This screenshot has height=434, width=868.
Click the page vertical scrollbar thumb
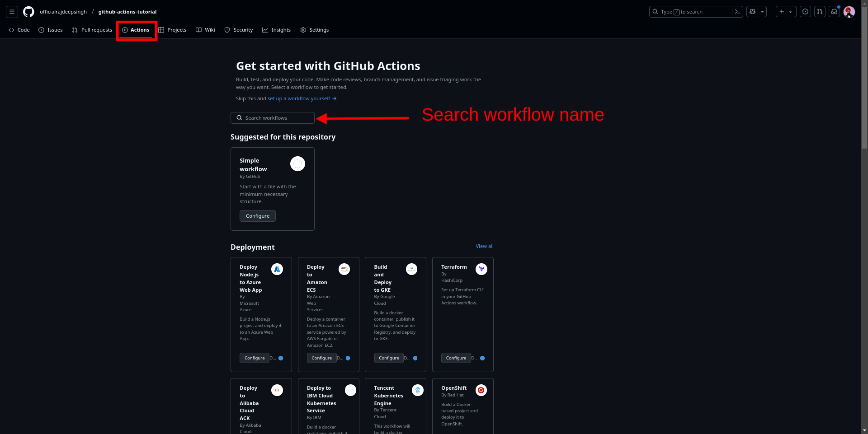pos(864,78)
